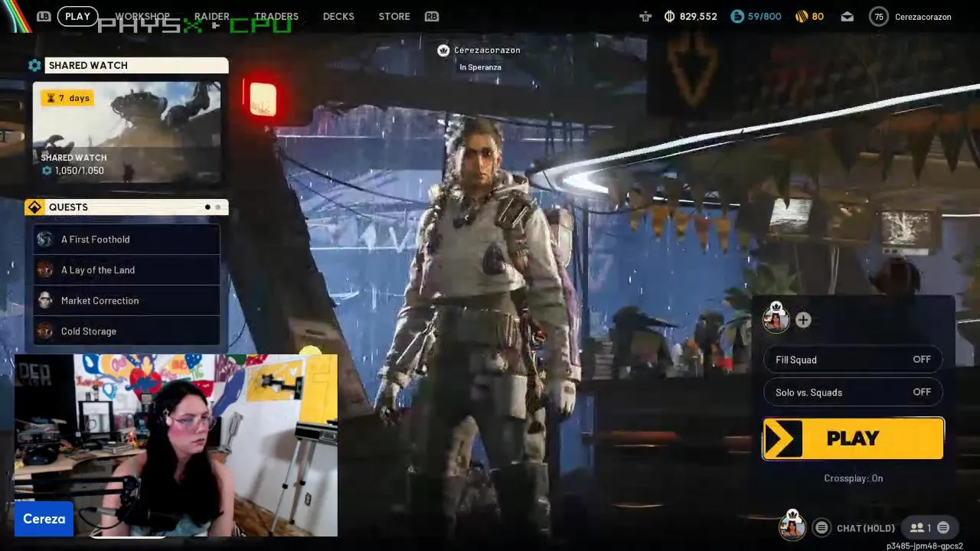
Task: Open the STORE tab
Action: click(x=394, y=16)
